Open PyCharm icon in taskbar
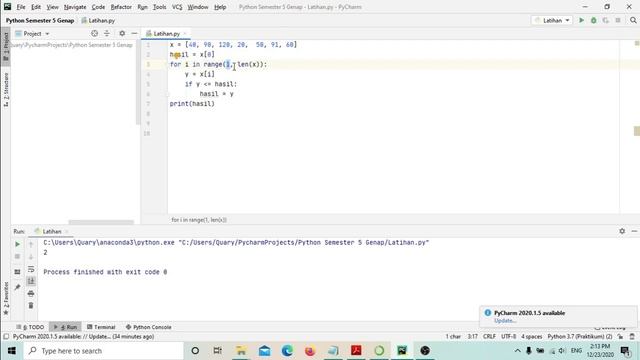Screen dimensions: 640x360 click(402, 351)
